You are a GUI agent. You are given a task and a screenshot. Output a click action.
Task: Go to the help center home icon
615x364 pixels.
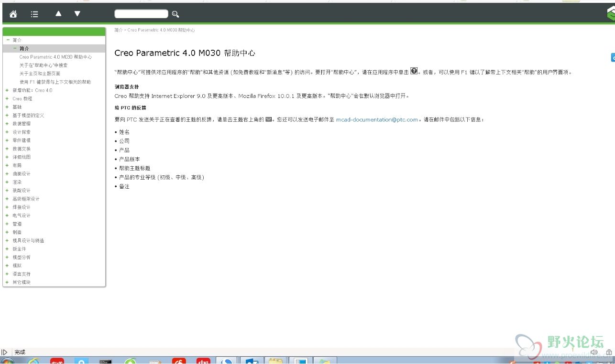coord(13,14)
